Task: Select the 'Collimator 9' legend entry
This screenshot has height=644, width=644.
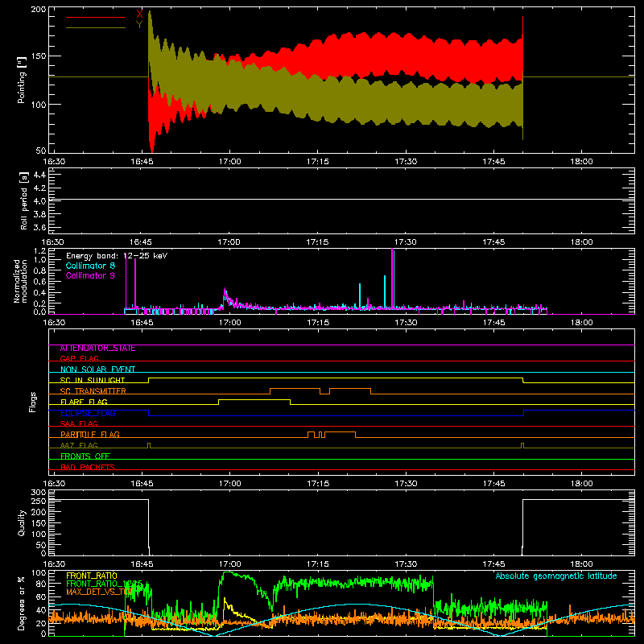Action: 90,275
